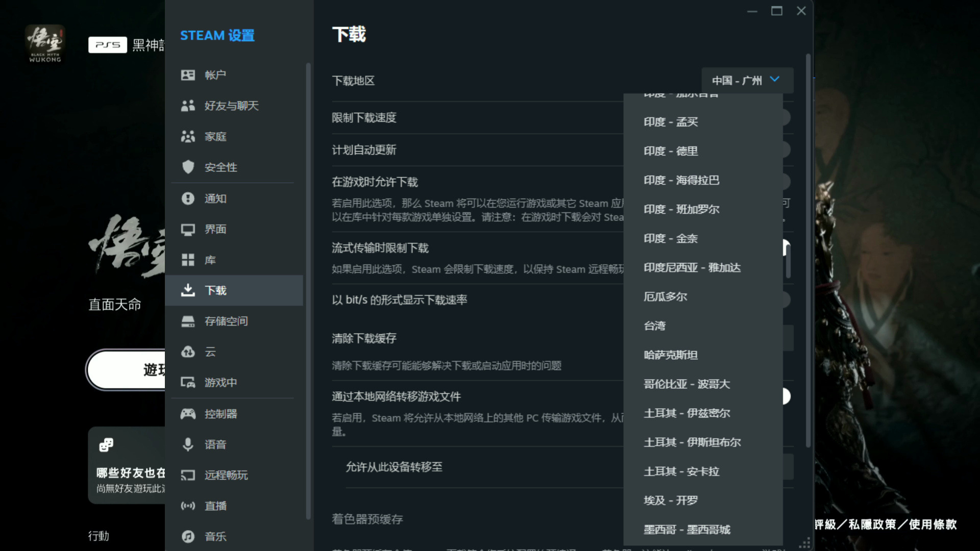This screenshot has height=551, width=980.
Task: Click the interface monitor (界面) icon
Action: click(x=188, y=230)
